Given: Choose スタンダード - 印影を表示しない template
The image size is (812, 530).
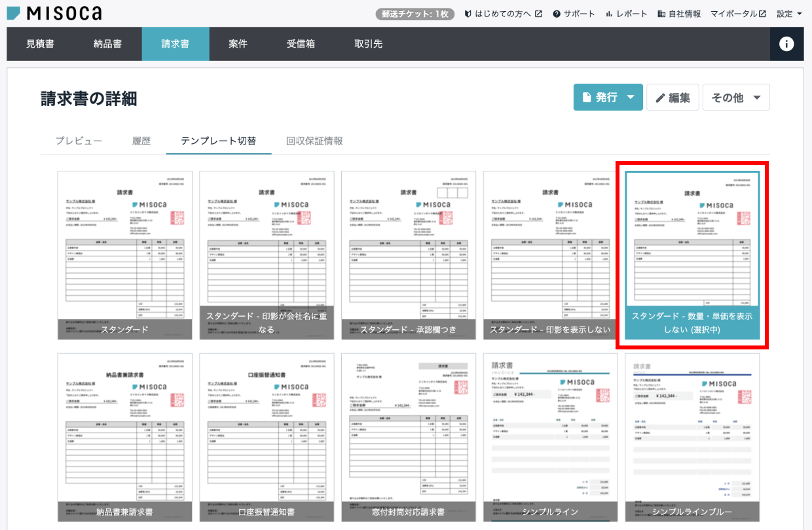Looking at the screenshot, I should [x=551, y=255].
